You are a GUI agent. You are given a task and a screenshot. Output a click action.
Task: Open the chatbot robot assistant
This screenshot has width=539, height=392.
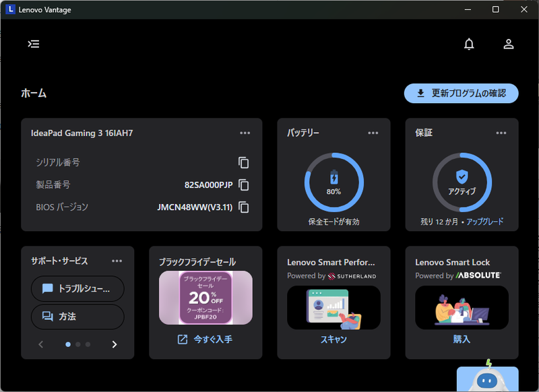tap(487, 379)
